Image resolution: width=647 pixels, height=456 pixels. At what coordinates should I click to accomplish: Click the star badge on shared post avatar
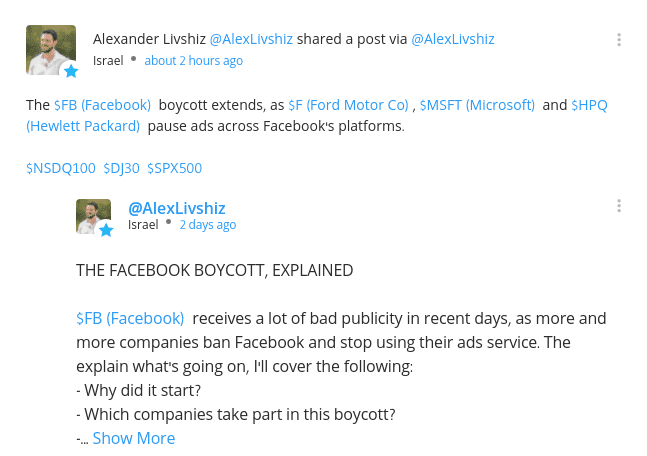tap(106, 230)
